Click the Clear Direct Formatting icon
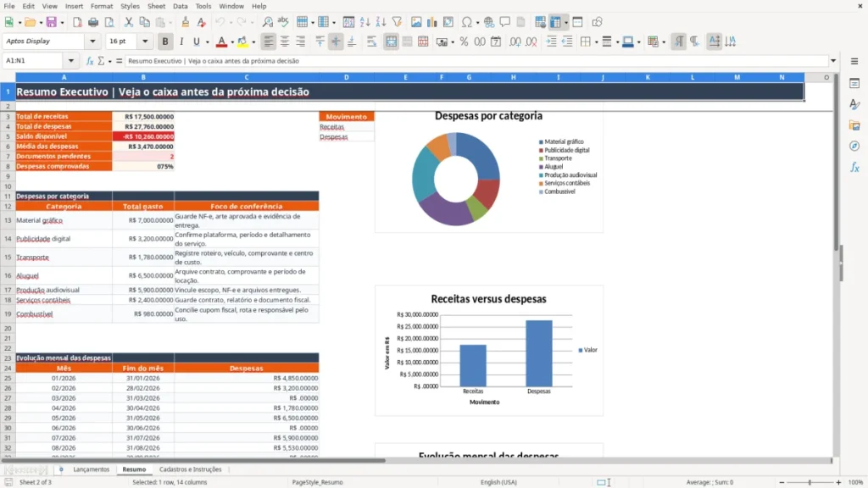 pos(202,22)
